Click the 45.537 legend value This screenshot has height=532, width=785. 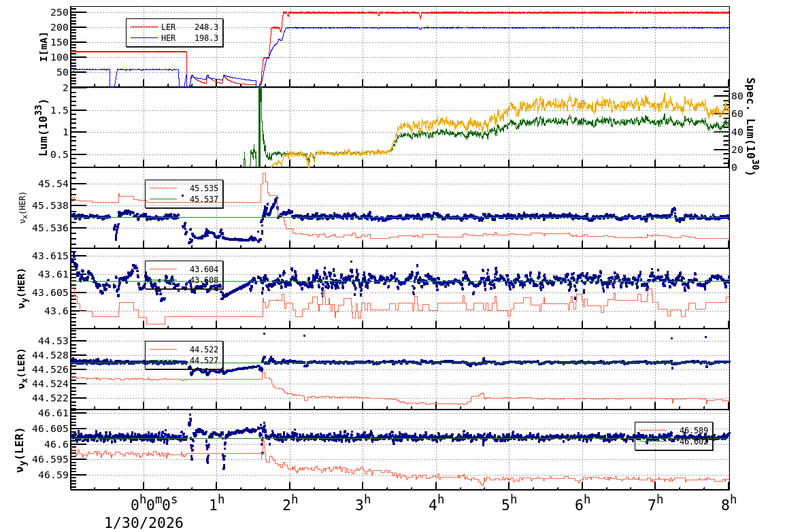[204, 199]
